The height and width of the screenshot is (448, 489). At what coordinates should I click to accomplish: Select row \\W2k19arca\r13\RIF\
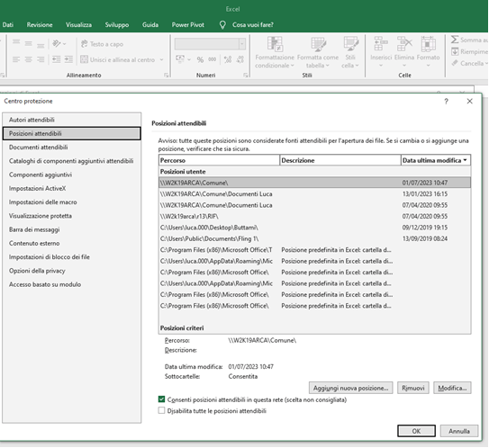[x=314, y=216]
